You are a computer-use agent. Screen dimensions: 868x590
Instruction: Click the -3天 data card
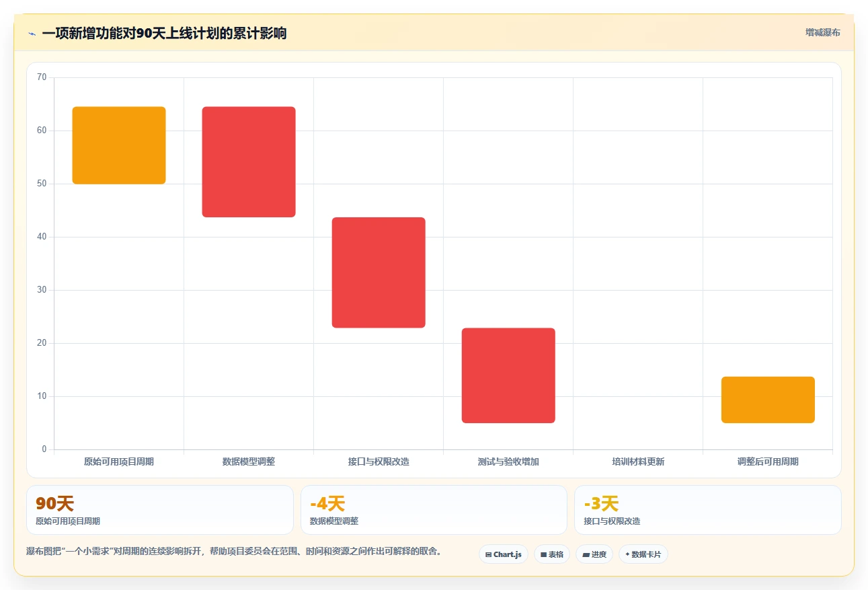708,510
